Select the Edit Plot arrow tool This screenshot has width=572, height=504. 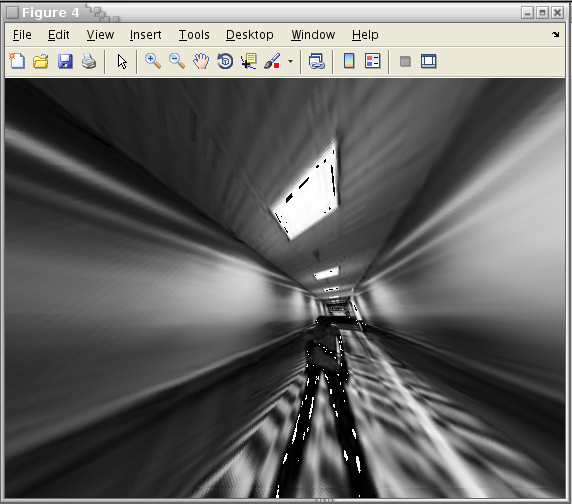pos(122,61)
